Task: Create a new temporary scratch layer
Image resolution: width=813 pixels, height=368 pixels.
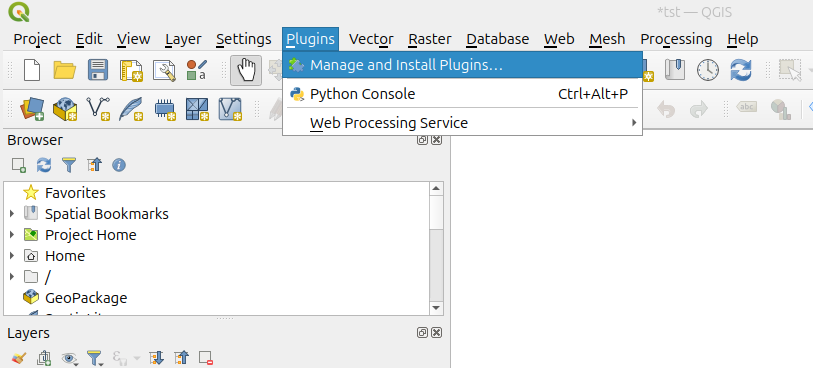Action: point(164,109)
